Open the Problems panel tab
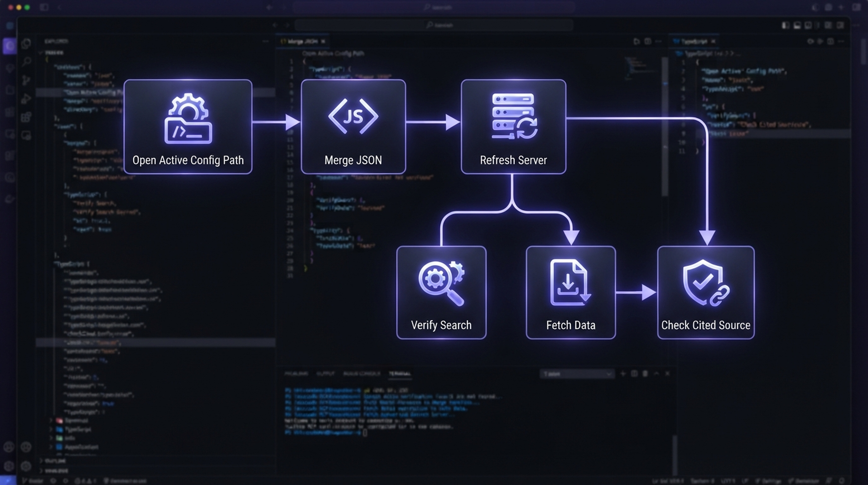Screen dimensions: 868x485 tap(296, 374)
